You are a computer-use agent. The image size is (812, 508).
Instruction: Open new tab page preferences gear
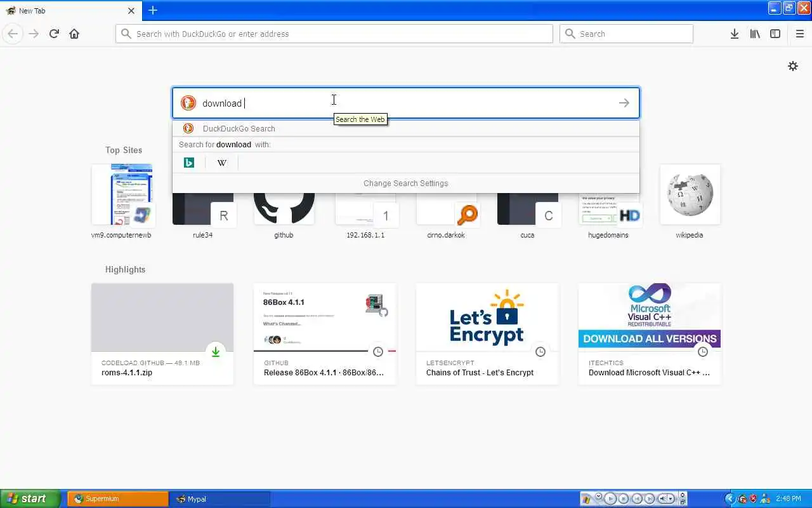793,66
